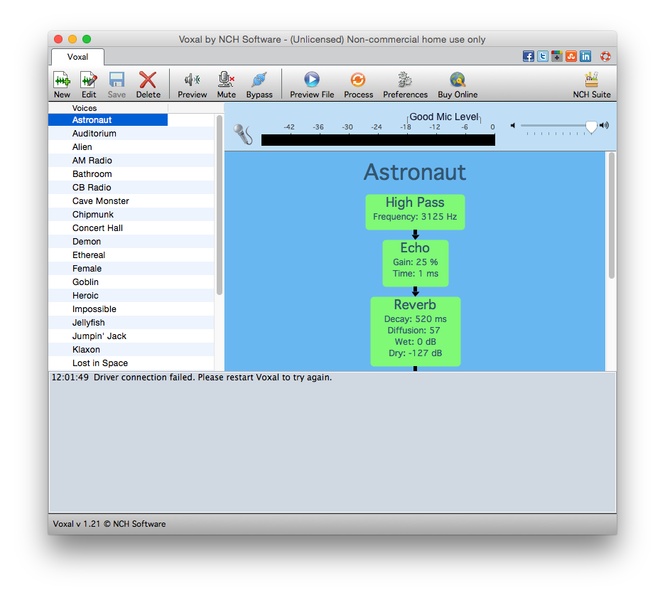Select the Female voice
Image resolution: width=665 pixels, height=600 pixels.
tap(131, 269)
